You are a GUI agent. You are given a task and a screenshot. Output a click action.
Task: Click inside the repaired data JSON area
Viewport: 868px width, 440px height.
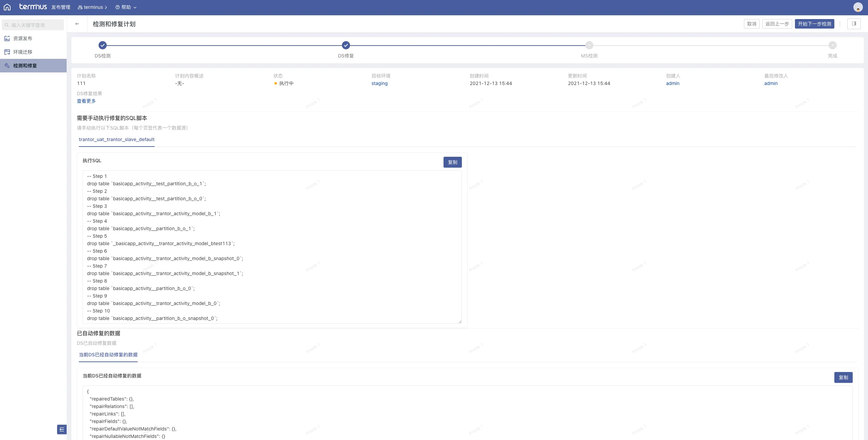[467, 413]
